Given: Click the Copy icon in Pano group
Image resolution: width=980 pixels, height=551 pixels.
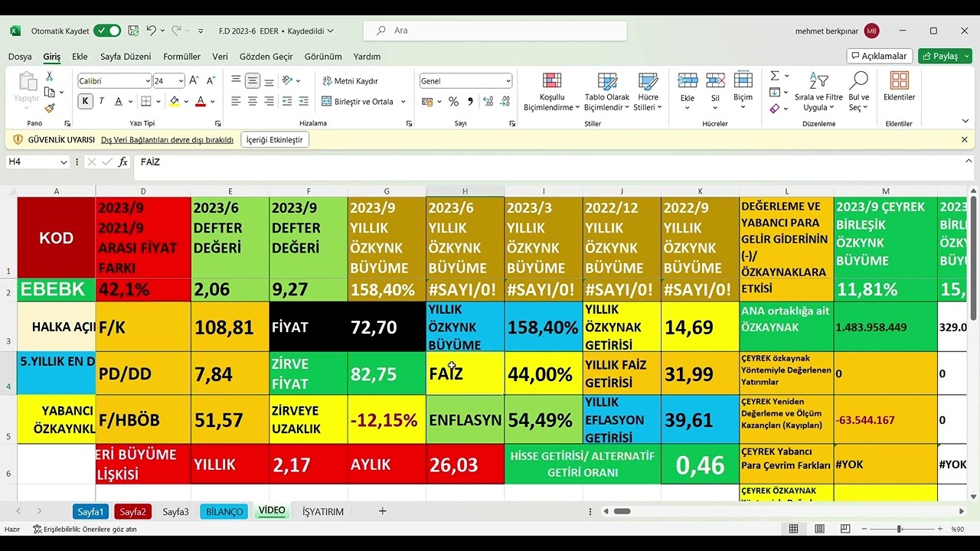Looking at the screenshot, I should pyautogui.click(x=50, y=93).
